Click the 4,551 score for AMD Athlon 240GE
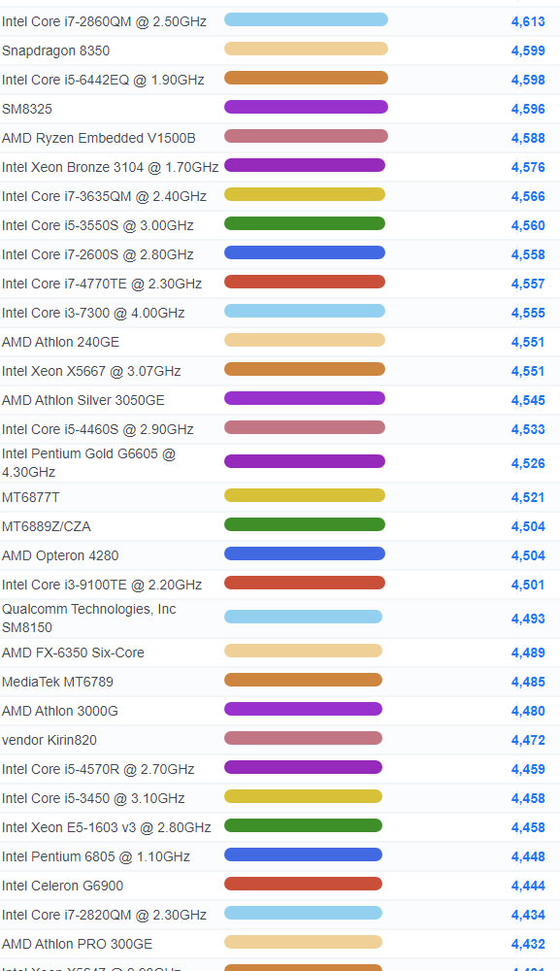Image resolution: width=560 pixels, height=971 pixels. click(528, 342)
